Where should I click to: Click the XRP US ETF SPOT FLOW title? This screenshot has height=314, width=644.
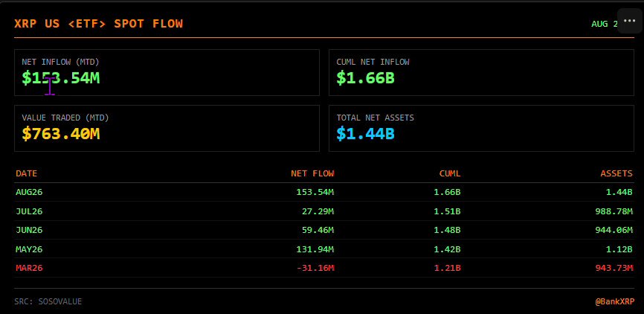99,23
